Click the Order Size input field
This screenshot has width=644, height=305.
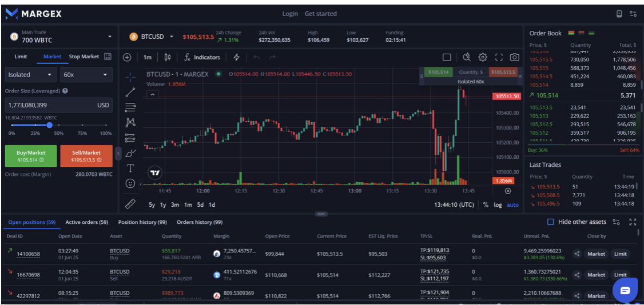pyautogui.click(x=58, y=105)
